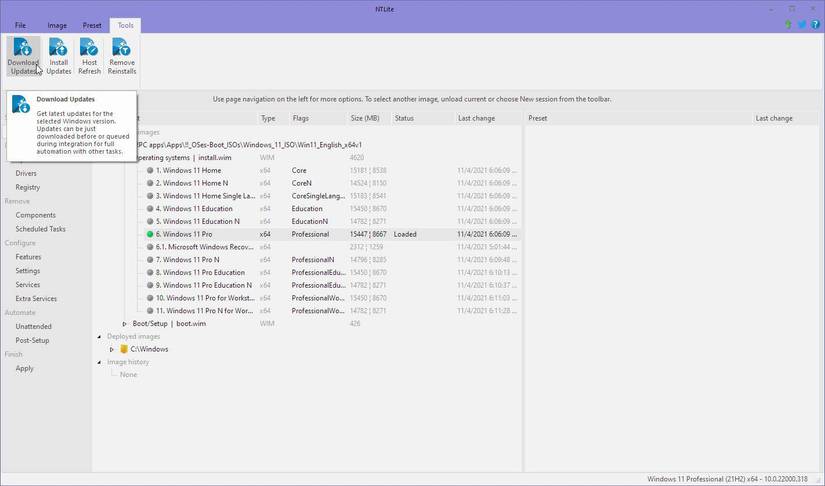Switch to the Image tab
Image resolution: width=825 pixels, height=486 pixels.
57,25
